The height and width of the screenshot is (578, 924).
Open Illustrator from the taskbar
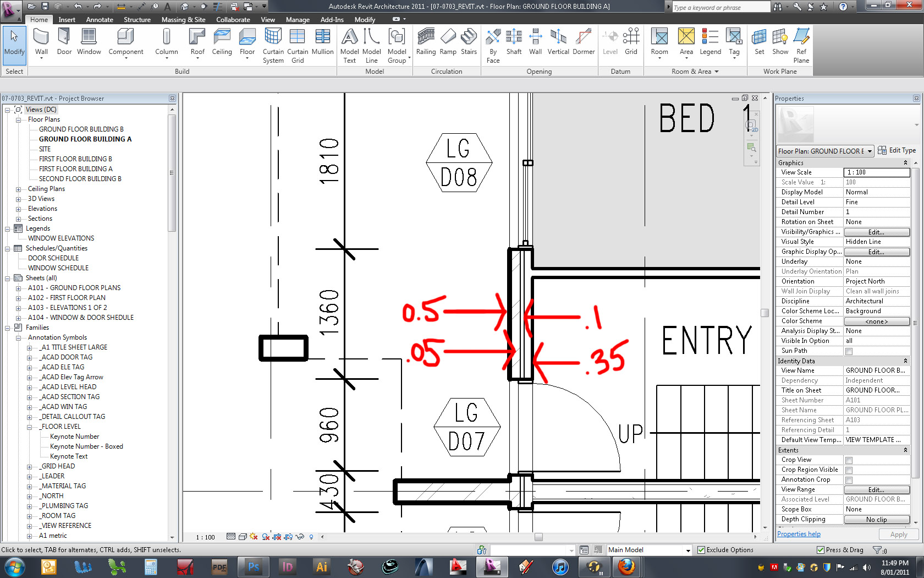[321, 566]
